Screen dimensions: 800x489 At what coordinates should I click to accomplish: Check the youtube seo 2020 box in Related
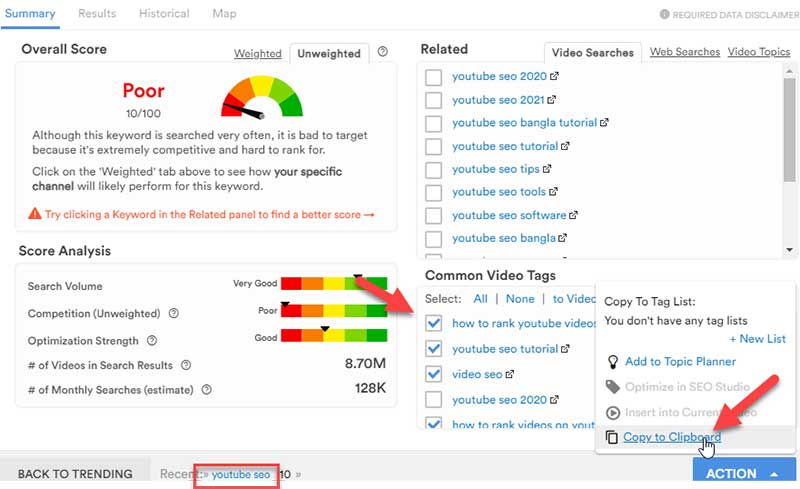(x=433, y=77)
